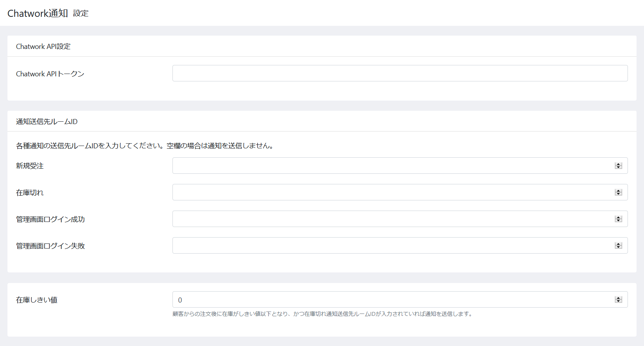Select the 管理画面ログイン失敗 label
Screen dimensions: 644x346
pyautogui.click(x=51, y=246)
